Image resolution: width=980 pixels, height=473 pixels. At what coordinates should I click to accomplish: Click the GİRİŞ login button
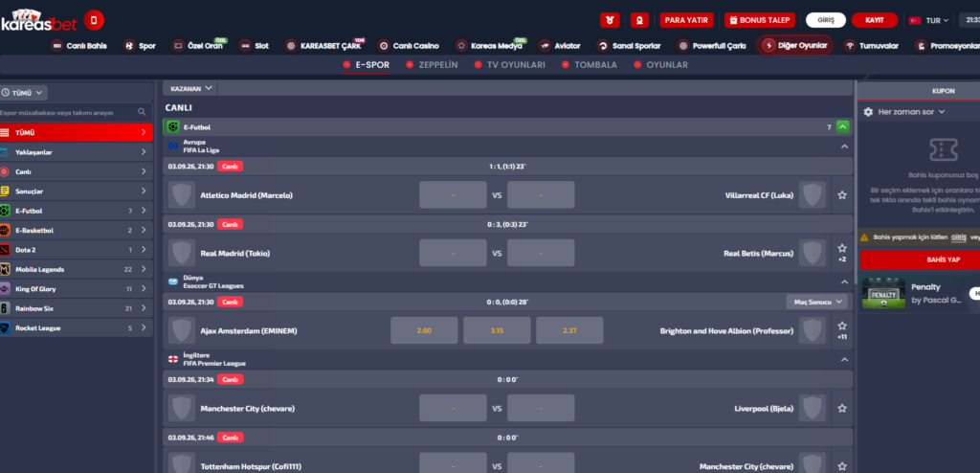826,20
